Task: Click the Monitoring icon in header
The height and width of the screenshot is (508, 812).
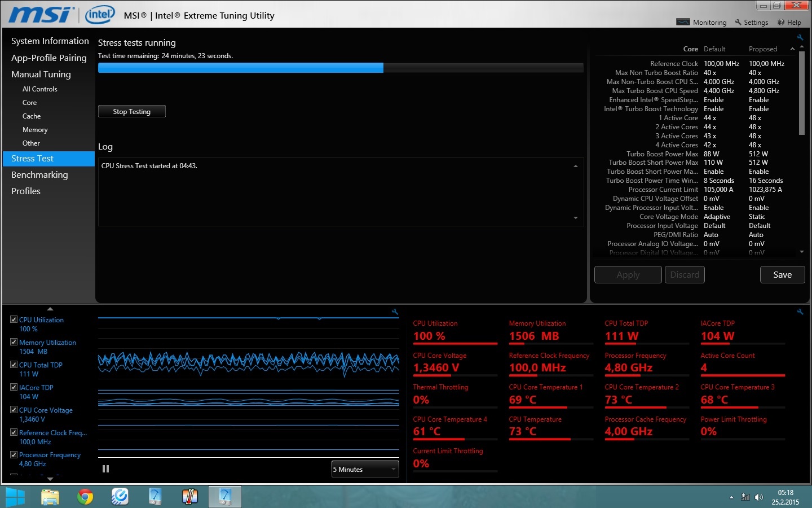Action: click(683, 22)
